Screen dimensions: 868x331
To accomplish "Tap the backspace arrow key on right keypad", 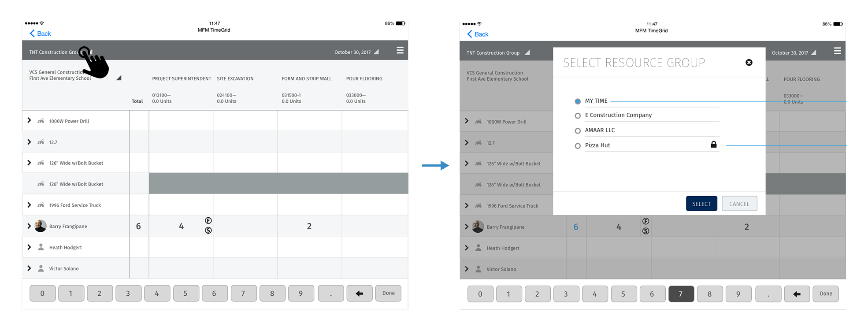I will click(x=797, y=294).
